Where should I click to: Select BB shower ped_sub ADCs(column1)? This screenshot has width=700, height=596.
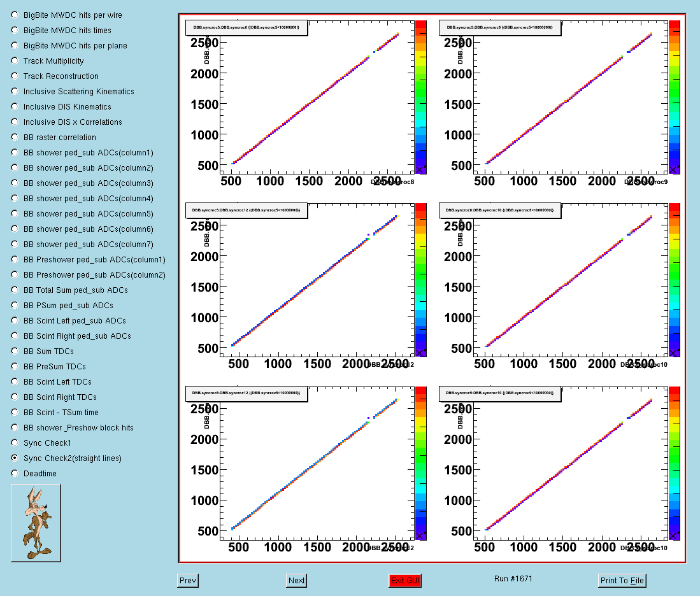pos(15,152)
